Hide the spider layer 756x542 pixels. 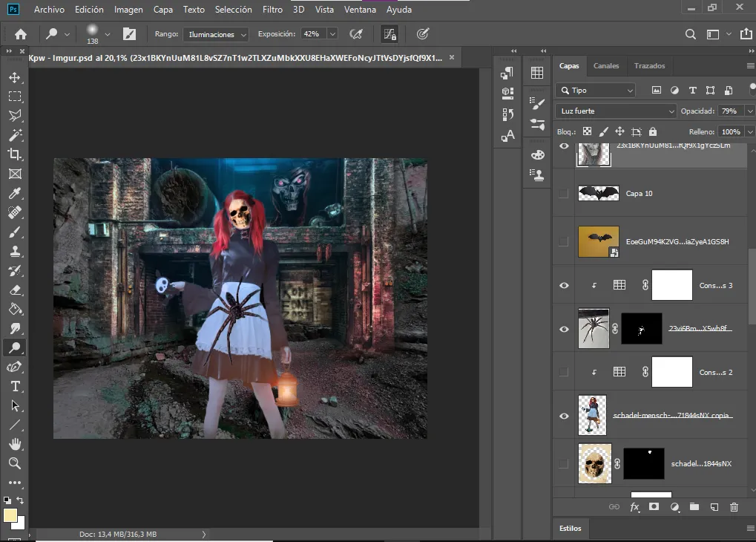564,329
